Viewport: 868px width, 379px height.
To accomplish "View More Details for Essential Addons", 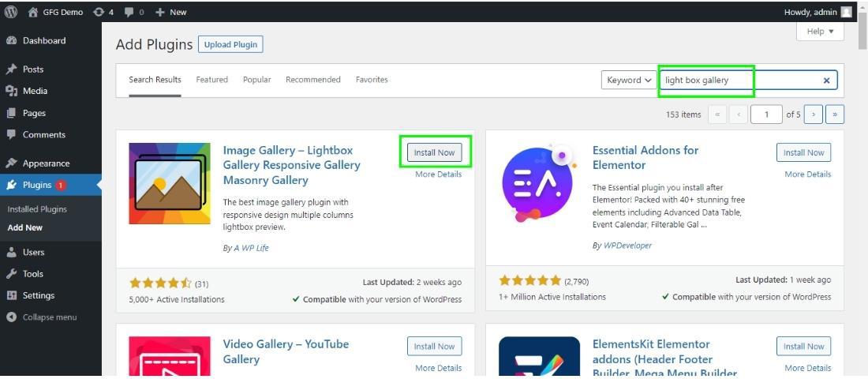I will click(x=808, y=174).
